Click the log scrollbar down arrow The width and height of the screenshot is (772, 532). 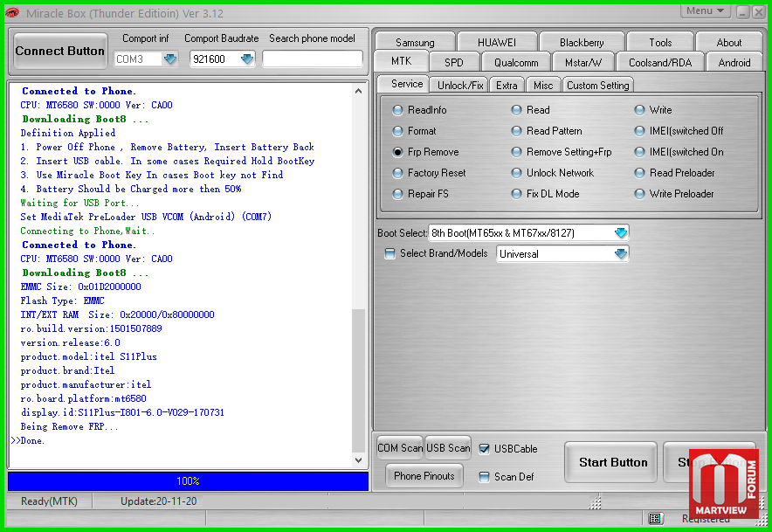(358, 460)
